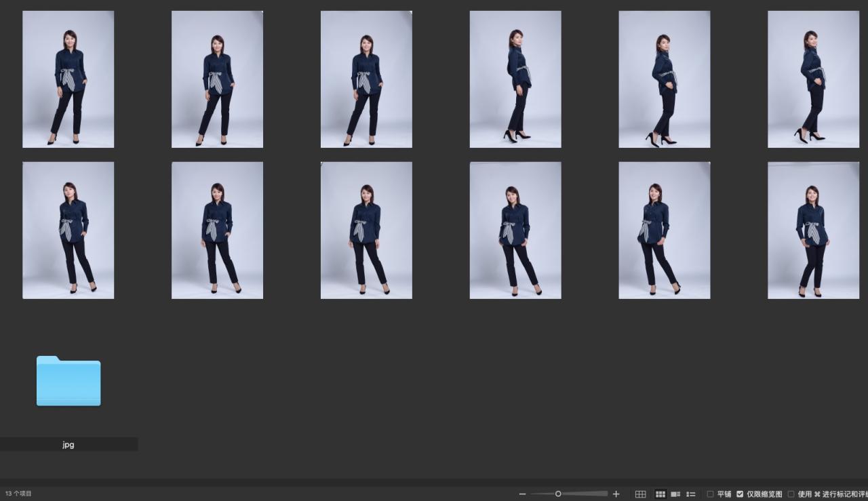The image size is (868, 501).
Task: Select the last photo in top row
Action: 813,79
